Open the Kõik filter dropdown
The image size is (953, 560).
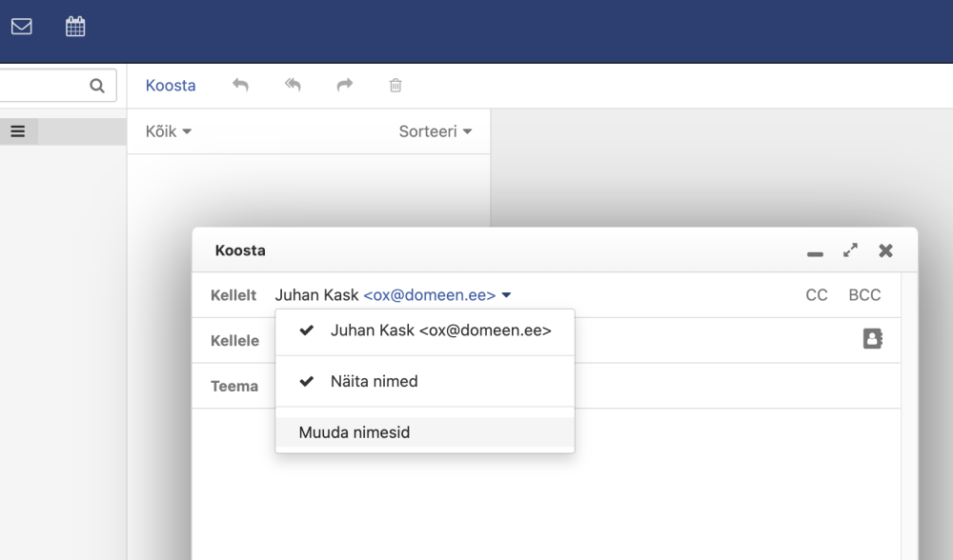[x=169, y=131]
